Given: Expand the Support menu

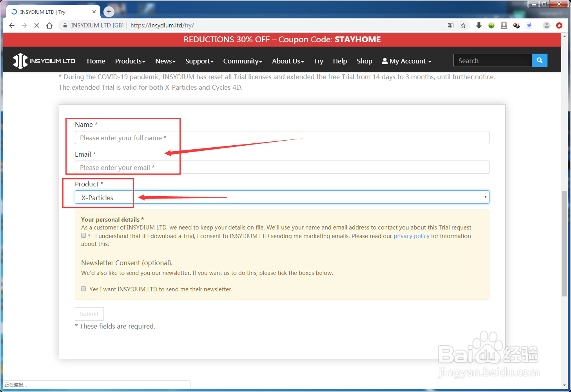Looking at the screenshot, I should point(199,61).
